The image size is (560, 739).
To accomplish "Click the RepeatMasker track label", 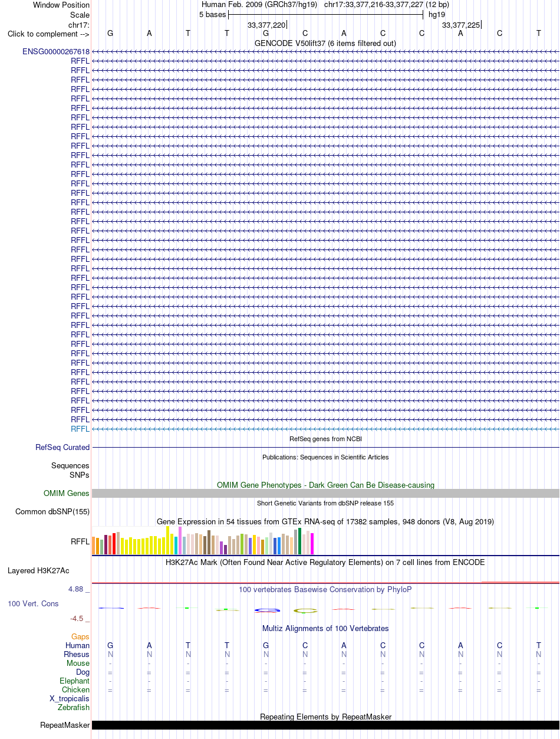I will (65, 725).
